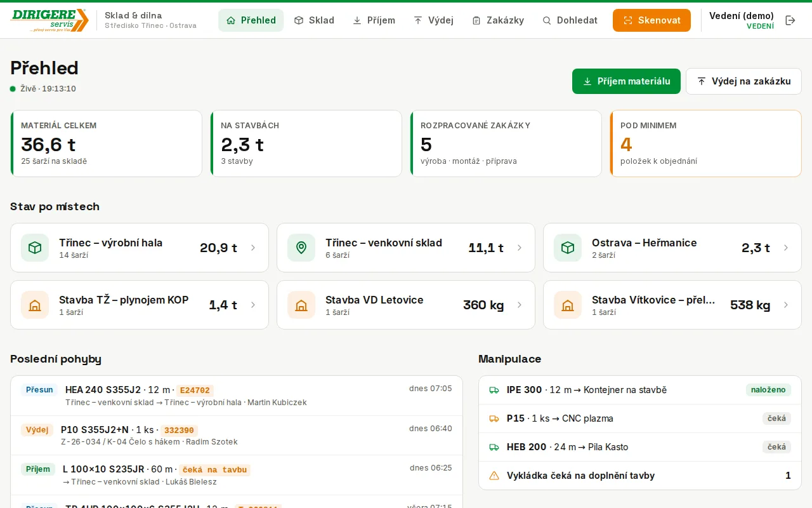Screen dimensions: 812x508
Task: Click the Dirigere servis logo
Action: tap(49, 20)
